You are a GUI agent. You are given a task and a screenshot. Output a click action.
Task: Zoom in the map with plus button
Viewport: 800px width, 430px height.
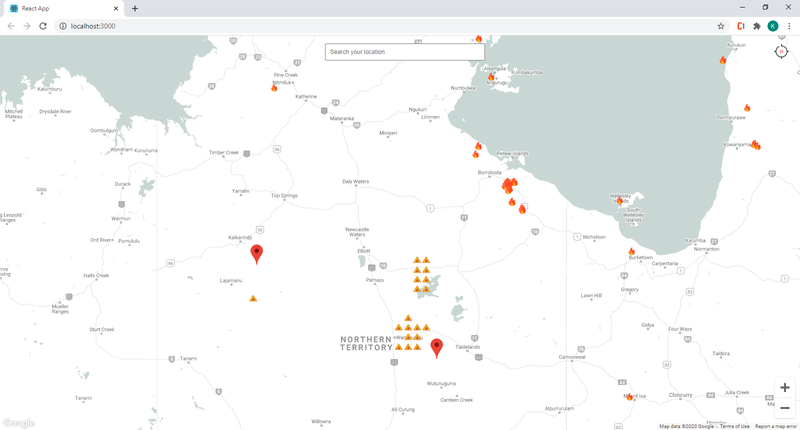784,387
